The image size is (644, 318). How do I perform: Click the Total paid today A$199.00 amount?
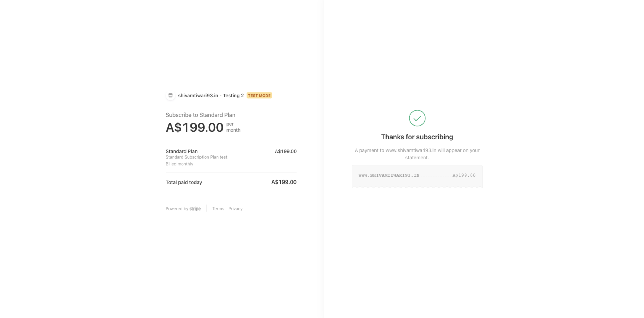pyautogui.click(x=284, y=182)
